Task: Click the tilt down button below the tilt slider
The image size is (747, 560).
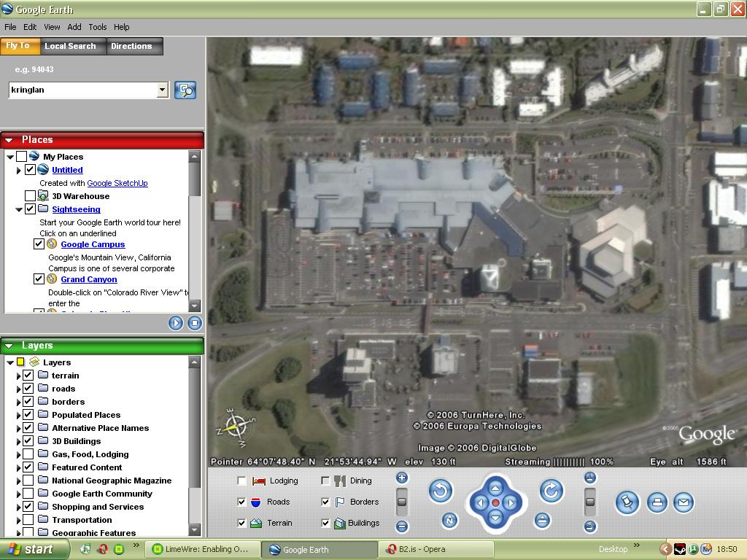Action: click(x=589, y=526)
